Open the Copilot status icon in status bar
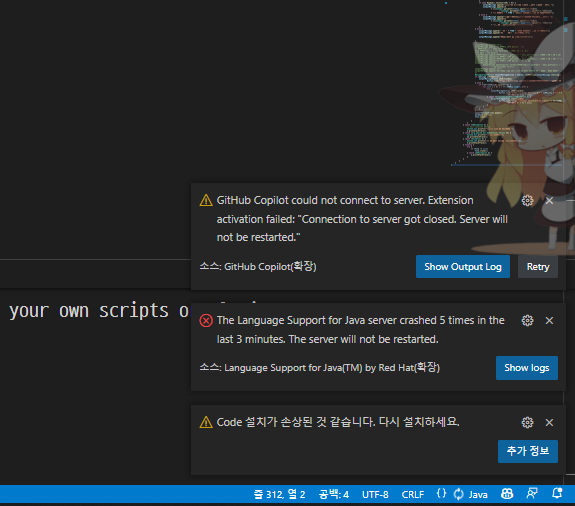 coord(507,494)
